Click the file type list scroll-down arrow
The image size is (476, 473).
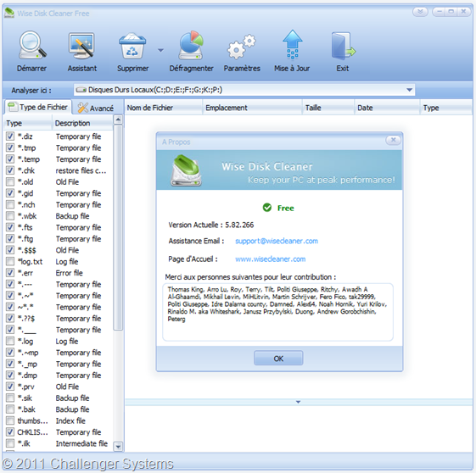click(x=118, y=447)
